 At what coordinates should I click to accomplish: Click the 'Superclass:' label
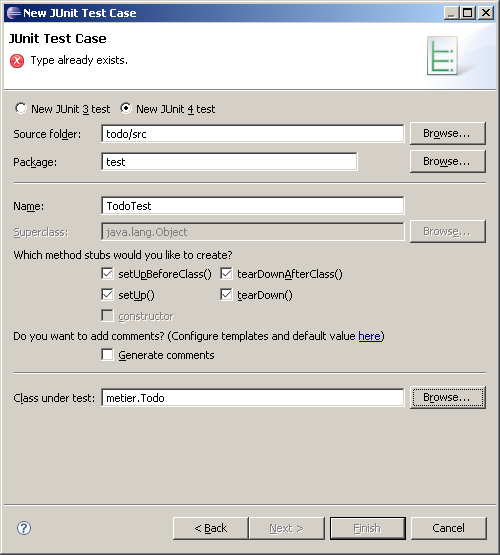(41, 232)
